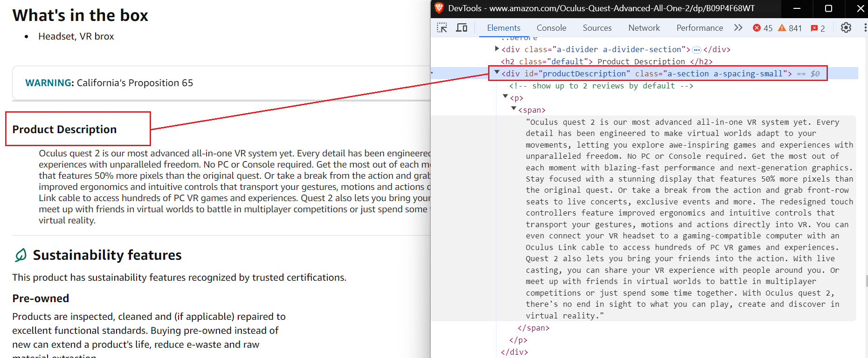Expand the ellipsis in a-divider div
Image resolution: width=868 pixels, height=358 pixels.
pos(696,50)
